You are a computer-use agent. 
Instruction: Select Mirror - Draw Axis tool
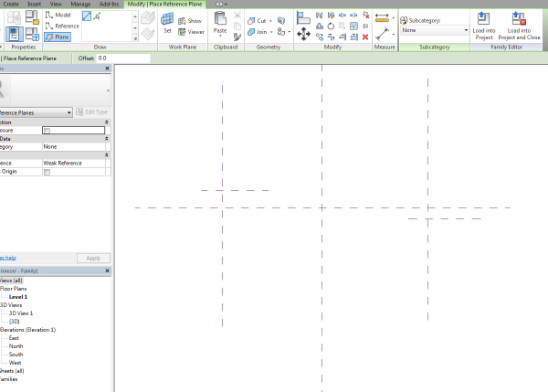click(x=331, y=15)
